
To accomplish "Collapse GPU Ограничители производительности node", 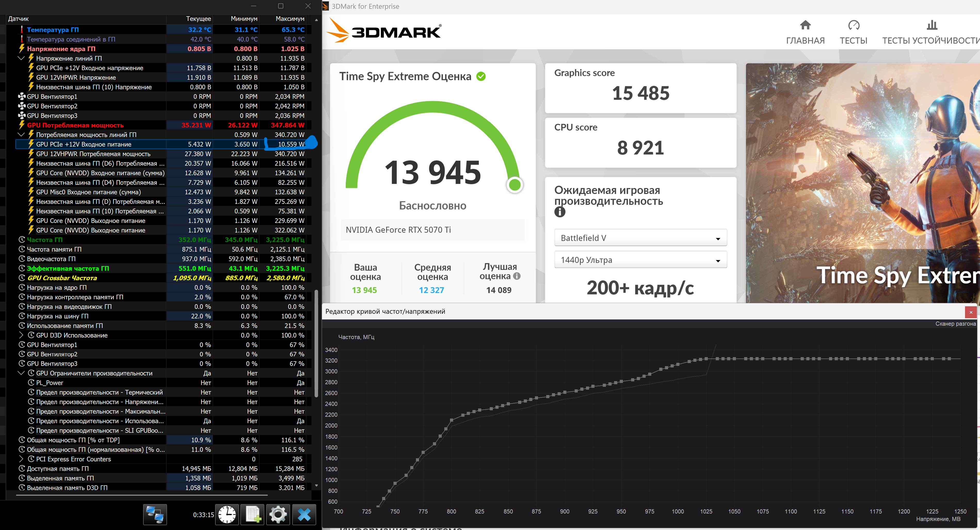I will (x=22, y=373).
